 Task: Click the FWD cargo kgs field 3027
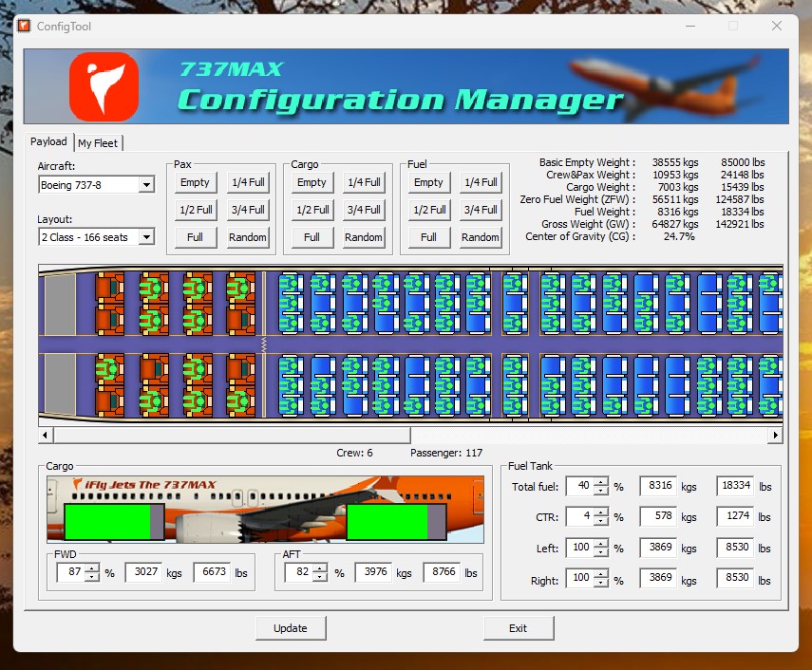click(143, 571)
